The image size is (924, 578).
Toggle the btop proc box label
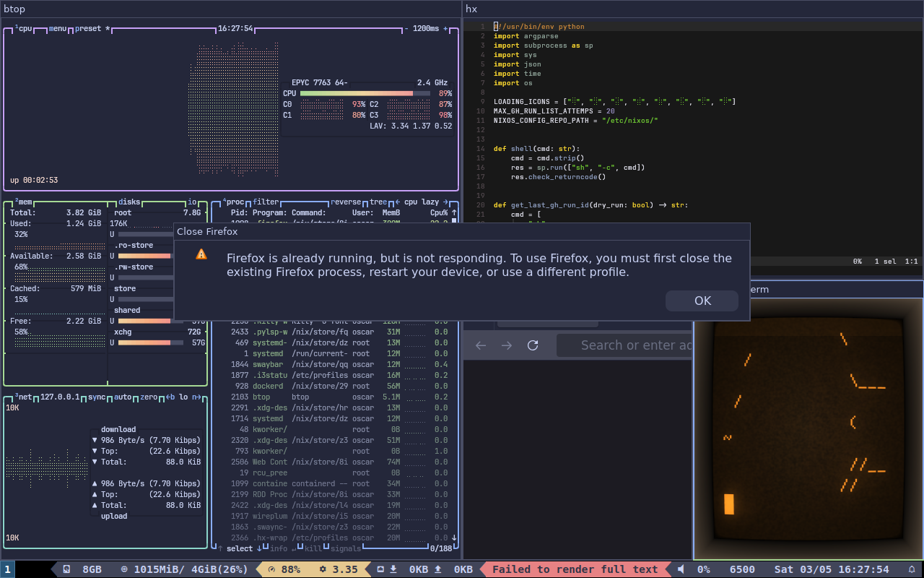pyautogui.click(x=234, y=202)
